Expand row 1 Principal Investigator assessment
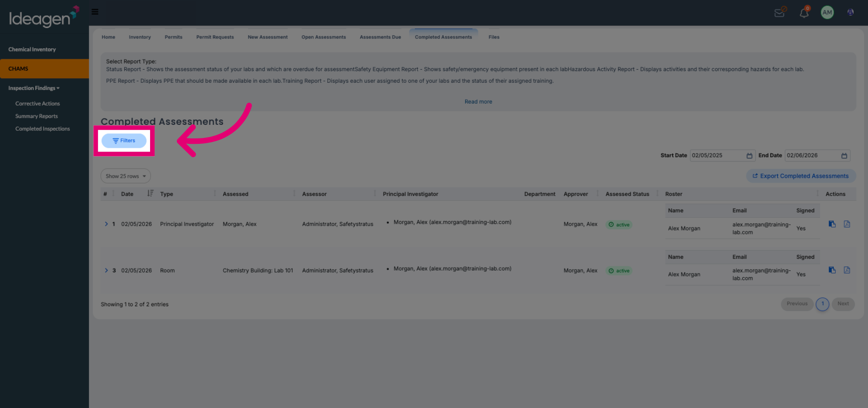 (106, 224)
